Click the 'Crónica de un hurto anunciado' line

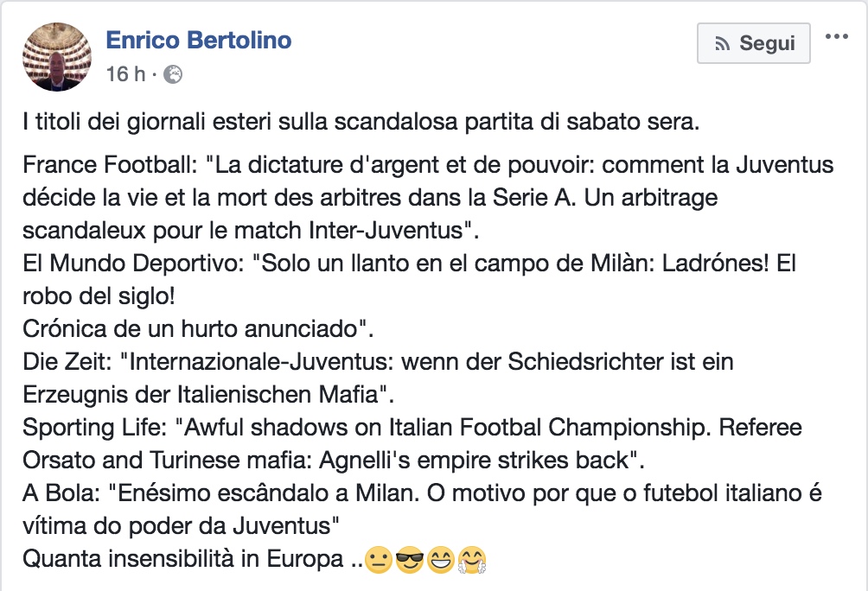click(197, 329)
